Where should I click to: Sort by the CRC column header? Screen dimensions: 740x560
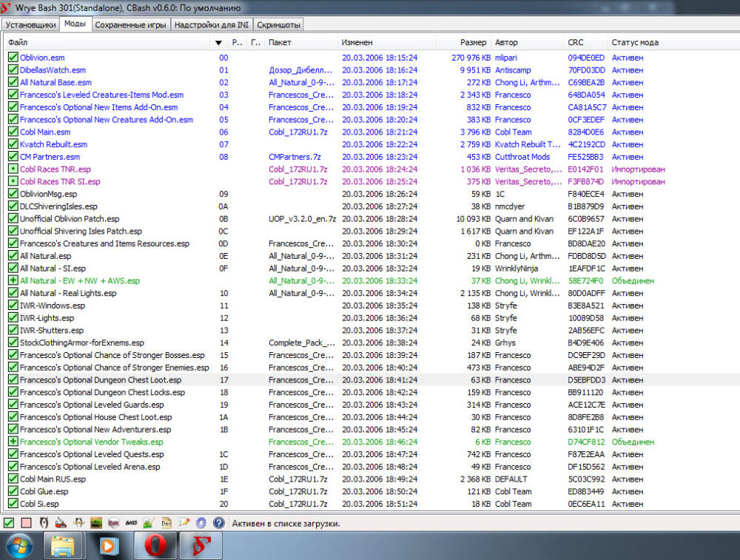[585, 42]
